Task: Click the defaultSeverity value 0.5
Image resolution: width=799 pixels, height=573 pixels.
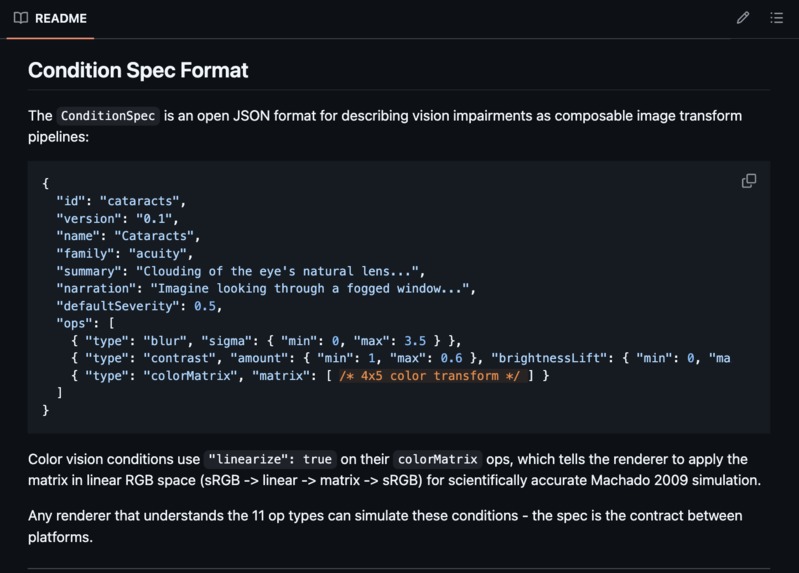Action: click(205, 306)
